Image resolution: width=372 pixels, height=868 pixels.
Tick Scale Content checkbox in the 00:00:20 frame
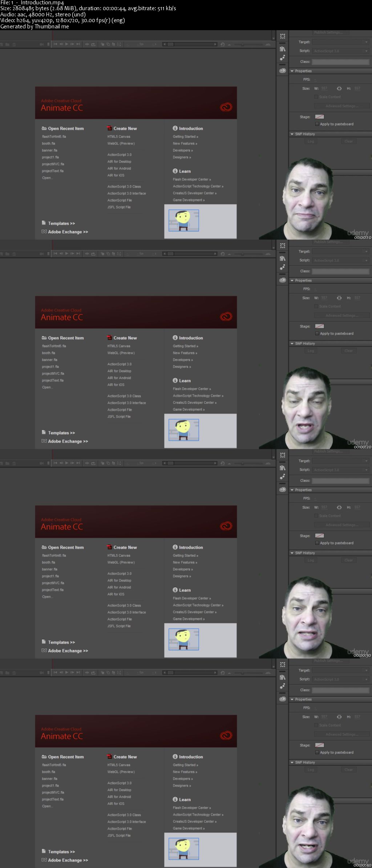316,307
